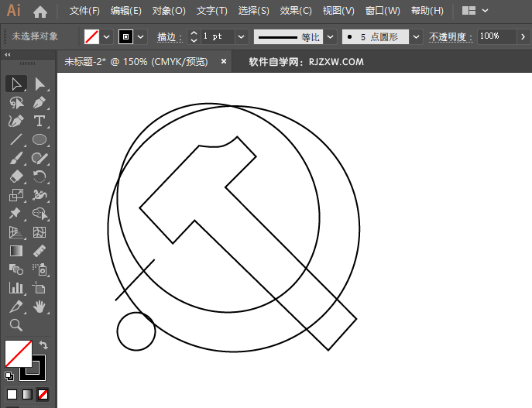Switch to the 未标题-2* document tab
The image size is (532, 408).
(x=136, y=62)
